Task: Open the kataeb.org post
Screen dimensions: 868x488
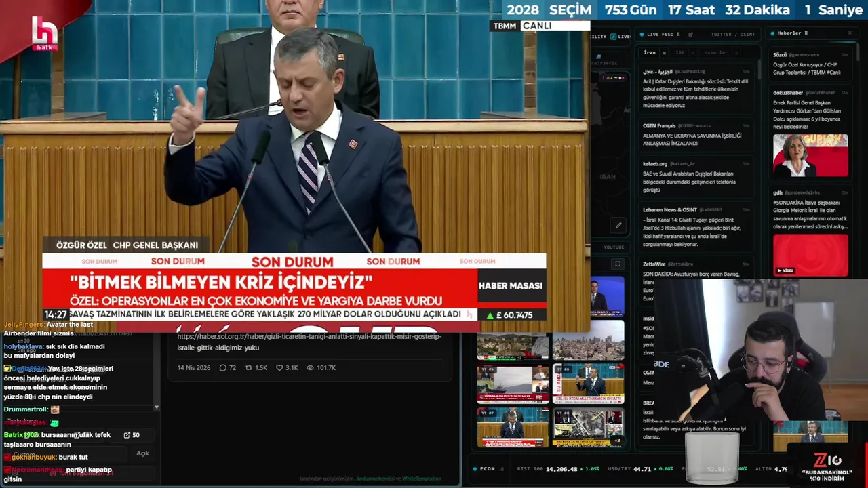Action: tap(696, 176)
